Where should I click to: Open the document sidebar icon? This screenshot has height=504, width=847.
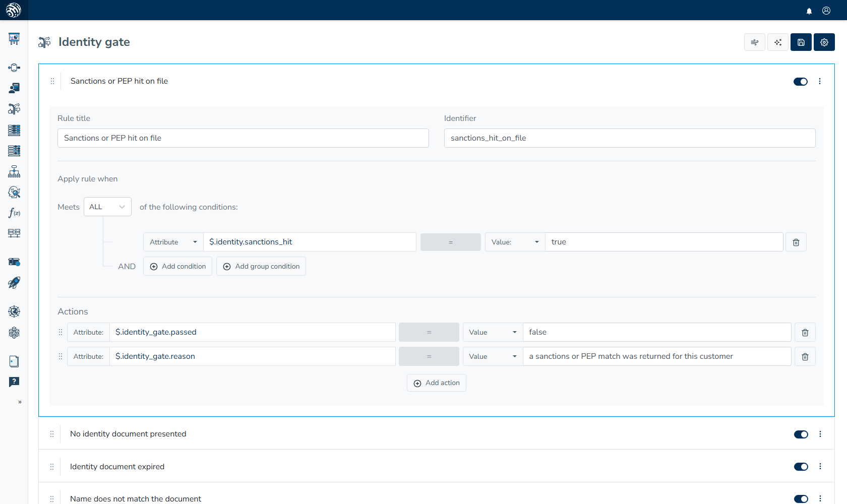pos(14,361)
